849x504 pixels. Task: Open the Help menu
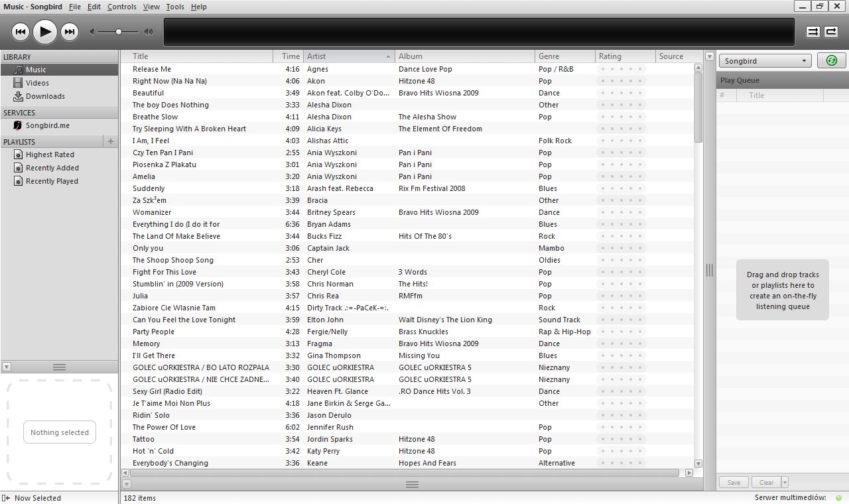(x=198, y=7)
